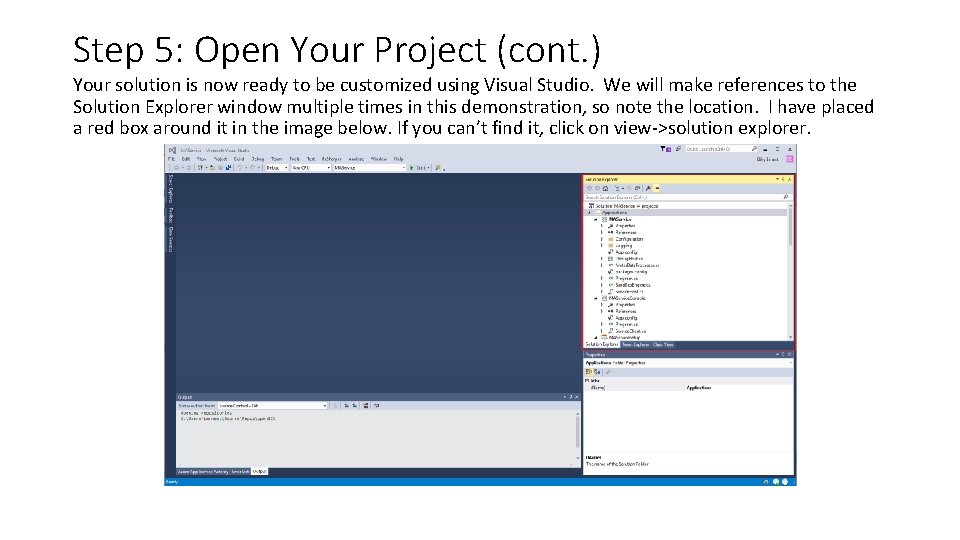This screenshot has width=960, height=540.
Task: Click the Categorized icon in Properties panel
Action: pyautogui.click(x=588, y=372)
